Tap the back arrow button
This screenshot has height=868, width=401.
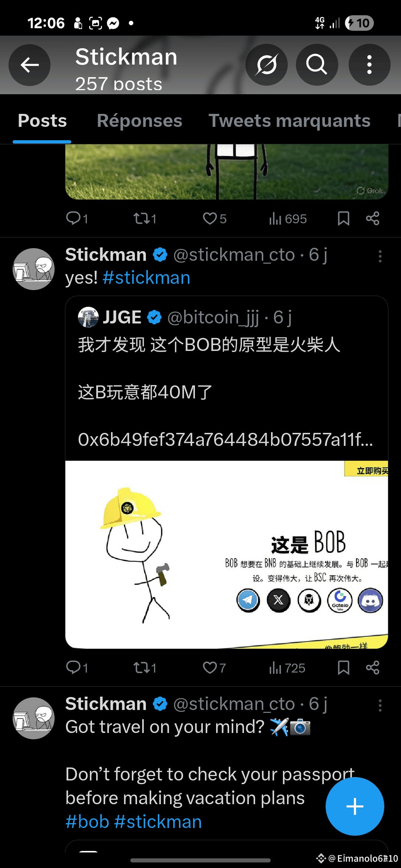pos(30,65)
